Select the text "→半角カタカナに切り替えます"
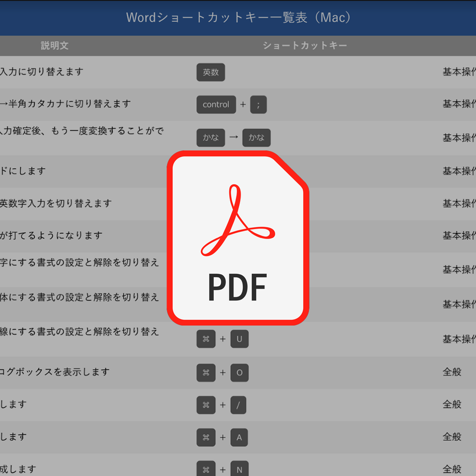 pyautogui.click(x=65, y=104)
